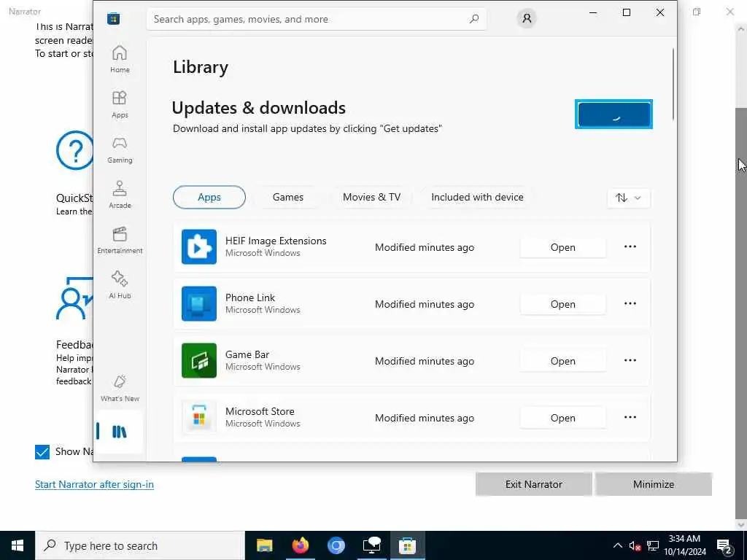747x560 pixels.
Task: Open the Arcade section
Action: point(120,195)
